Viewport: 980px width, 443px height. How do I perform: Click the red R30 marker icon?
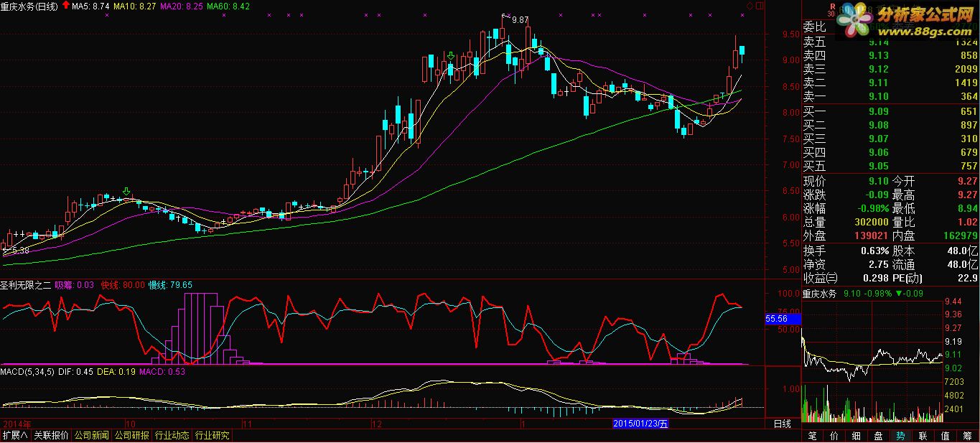[832, 9]
